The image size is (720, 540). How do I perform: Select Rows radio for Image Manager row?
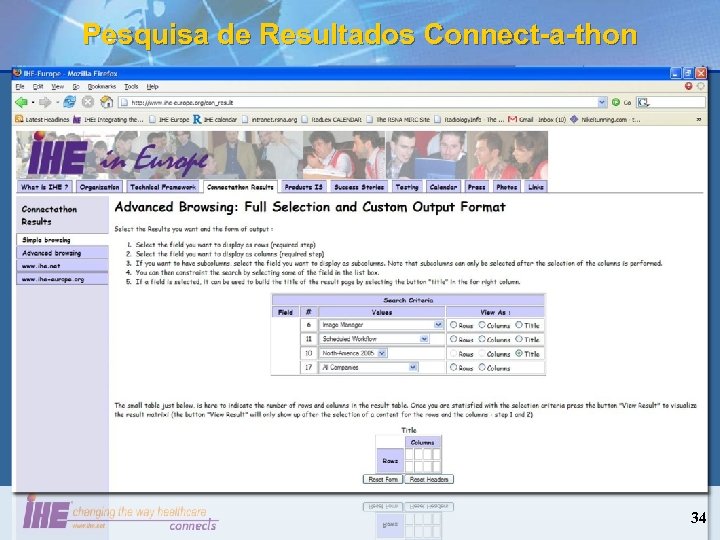coord(453,325)
